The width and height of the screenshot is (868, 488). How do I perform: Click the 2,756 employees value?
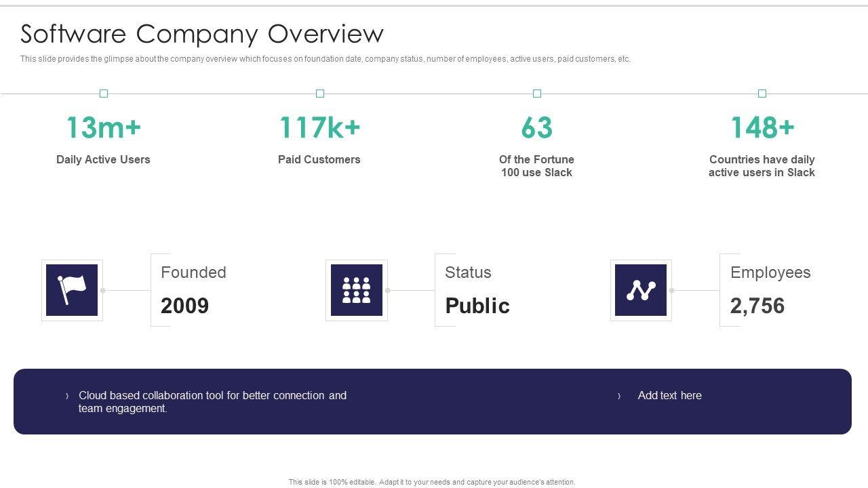[x=757, y=306]
